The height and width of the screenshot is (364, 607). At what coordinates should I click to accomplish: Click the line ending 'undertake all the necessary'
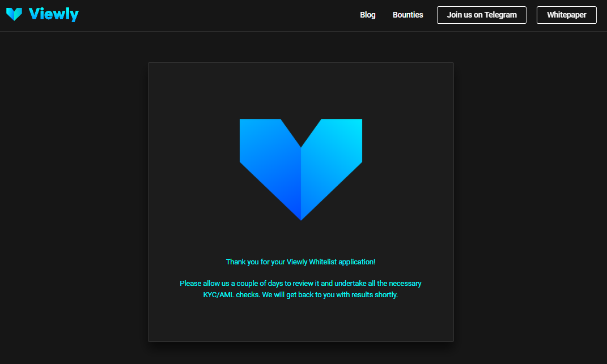tap(301, 284)
